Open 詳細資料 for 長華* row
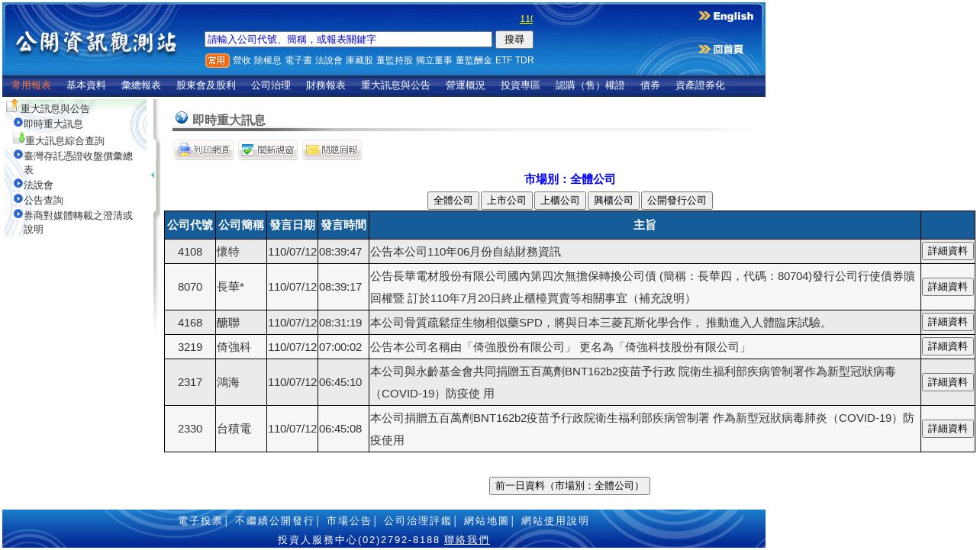 tap(948, 287)
